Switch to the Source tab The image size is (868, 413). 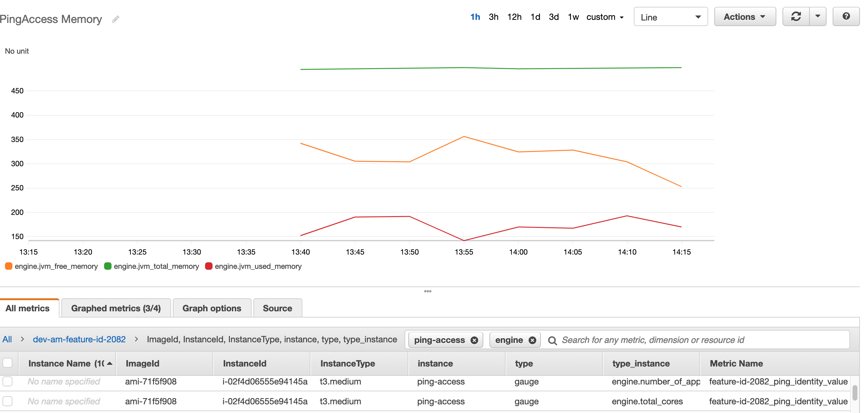tap(277, 308)
